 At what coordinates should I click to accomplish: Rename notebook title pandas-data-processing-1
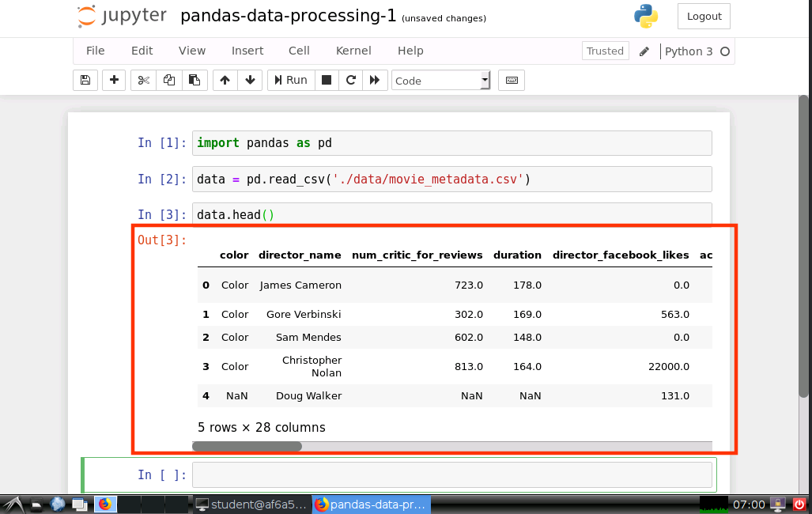coord(289,16)
